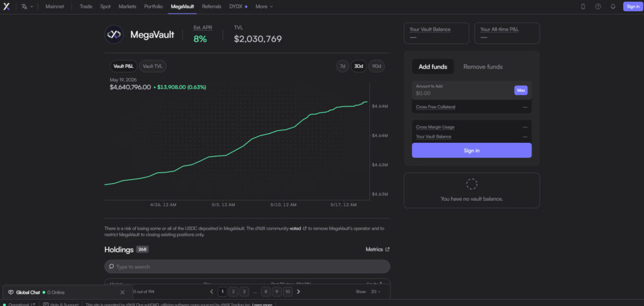
Task: Click the Your Vault Balance card
Action: coord(436,33)
